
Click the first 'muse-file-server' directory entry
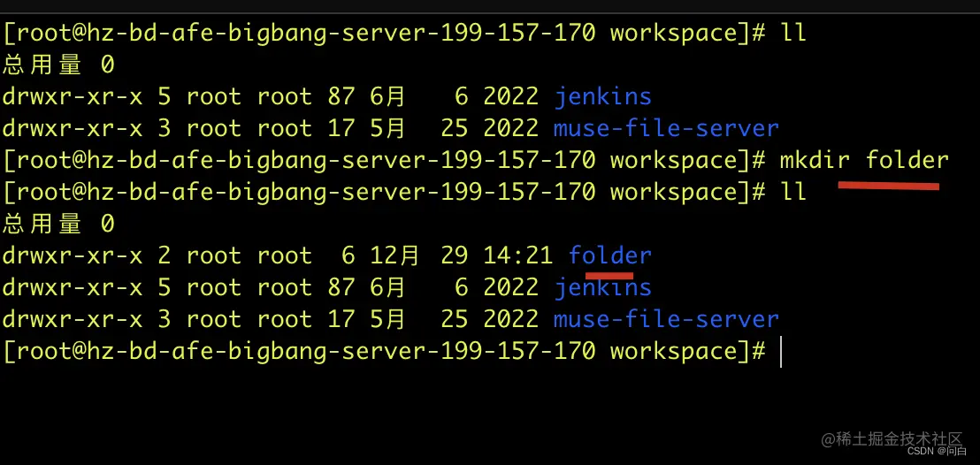(666, 128)
